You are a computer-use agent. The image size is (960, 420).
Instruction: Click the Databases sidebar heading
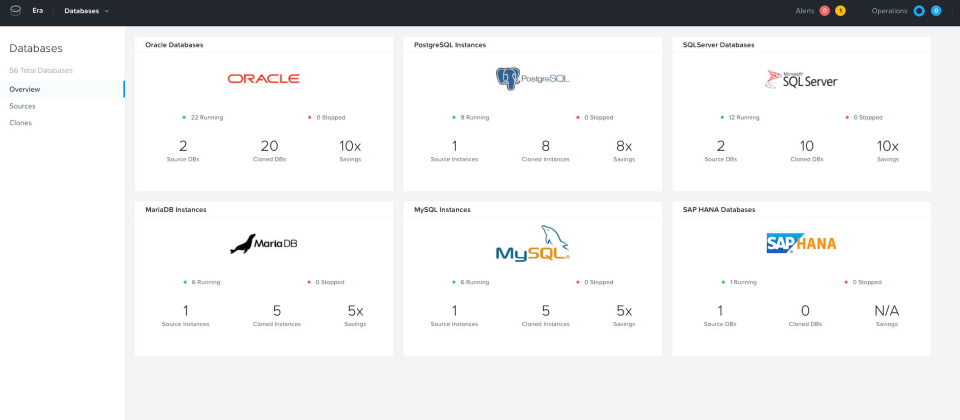[36, 48]
